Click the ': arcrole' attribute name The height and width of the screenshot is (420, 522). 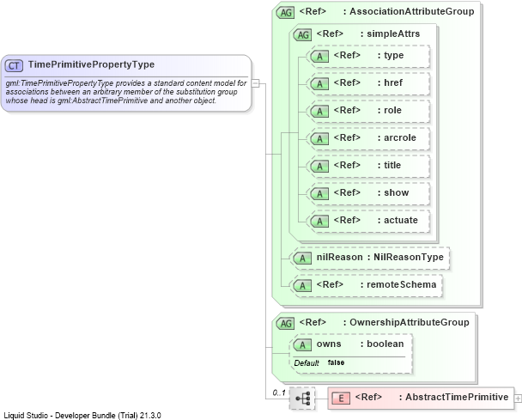(x=397, y=137)
